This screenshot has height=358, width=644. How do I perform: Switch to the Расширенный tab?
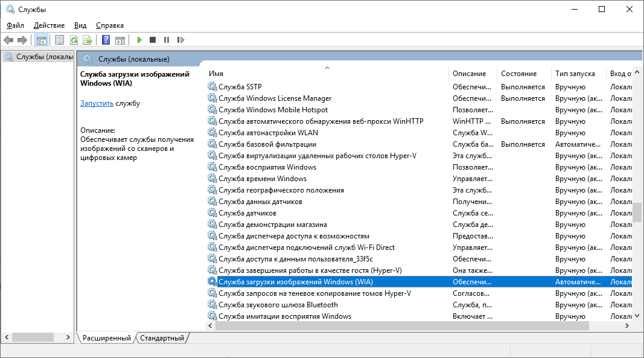pyautogui.click(x=106, y=338)
